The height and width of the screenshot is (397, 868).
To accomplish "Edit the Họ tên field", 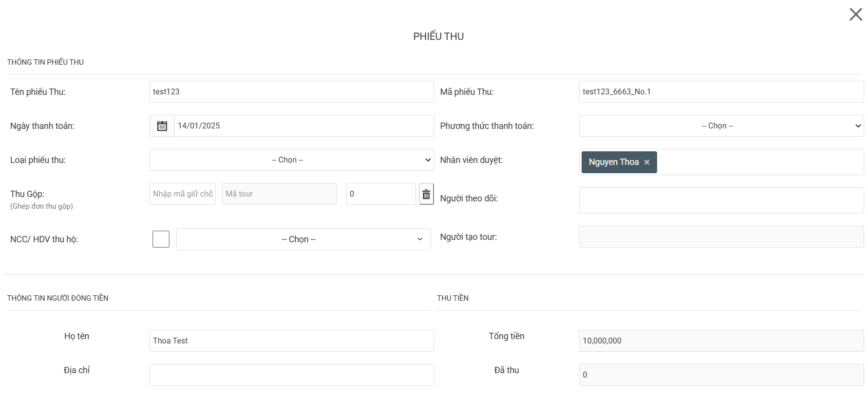I will 291,341.
